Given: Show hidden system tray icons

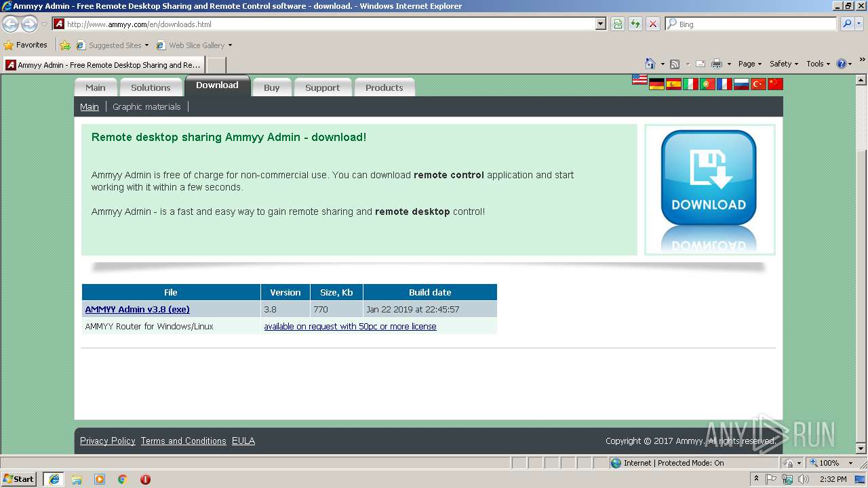Looking at the screenshot, I should pyautogui.click(x=756, y=479).
